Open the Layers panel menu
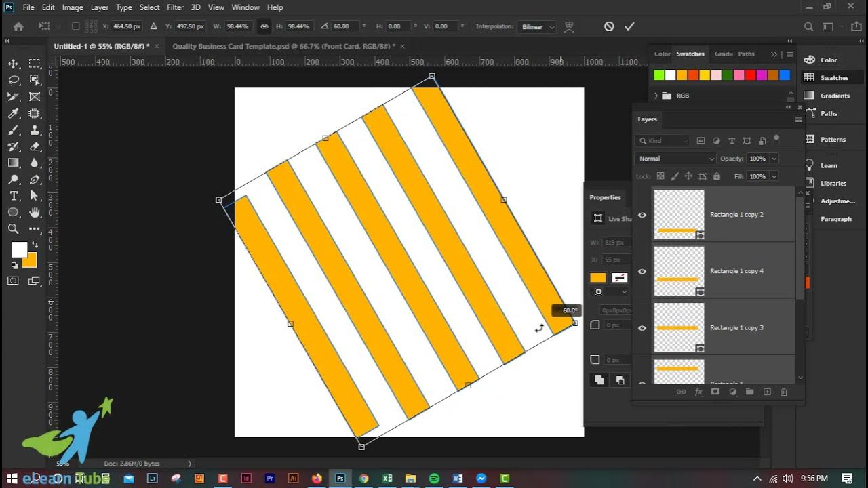 pos(798,119)
